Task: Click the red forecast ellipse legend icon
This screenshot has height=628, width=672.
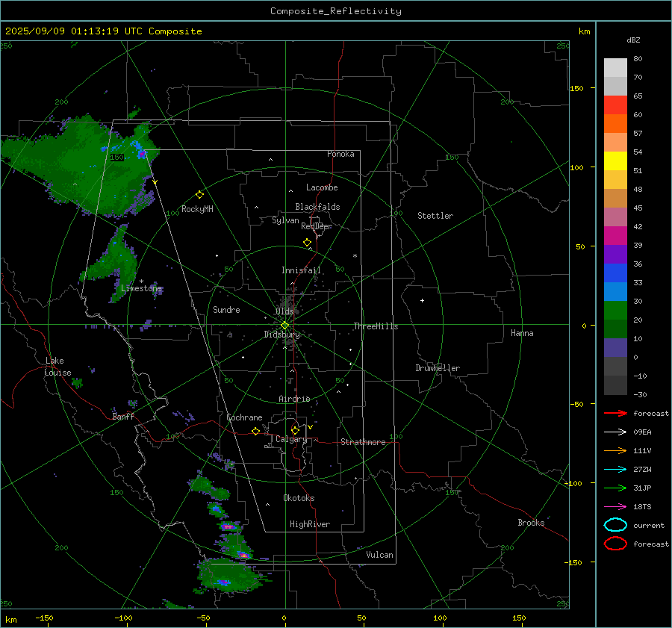Action: (x=615, y=544)
